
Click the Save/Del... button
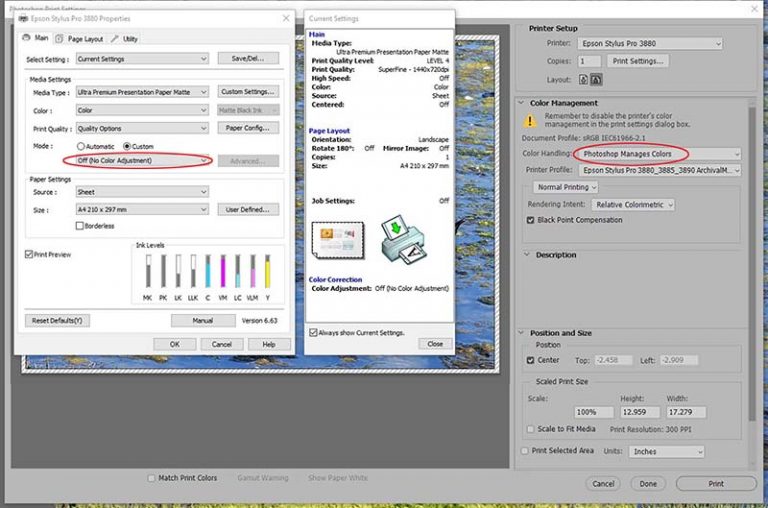(248, 58)
